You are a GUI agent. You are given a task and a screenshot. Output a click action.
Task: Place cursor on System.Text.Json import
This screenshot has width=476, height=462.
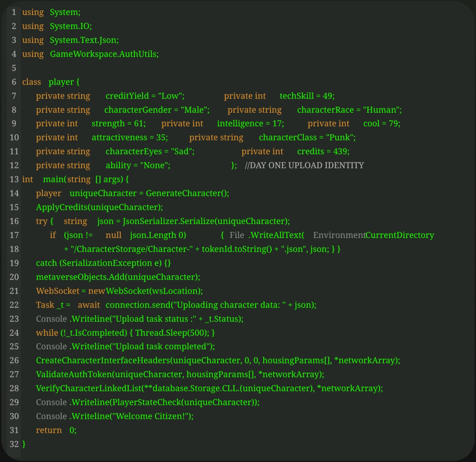84,40
